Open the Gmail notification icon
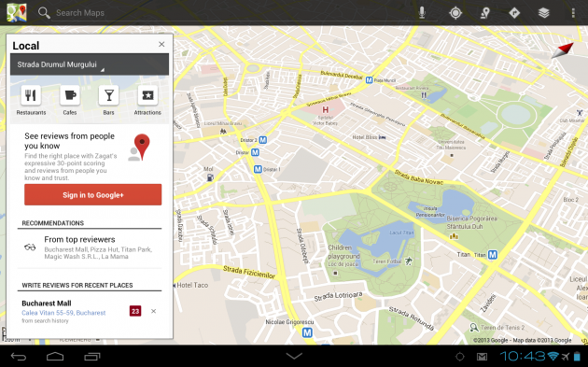Screen dimensions: 588x367 coord(482,357)
